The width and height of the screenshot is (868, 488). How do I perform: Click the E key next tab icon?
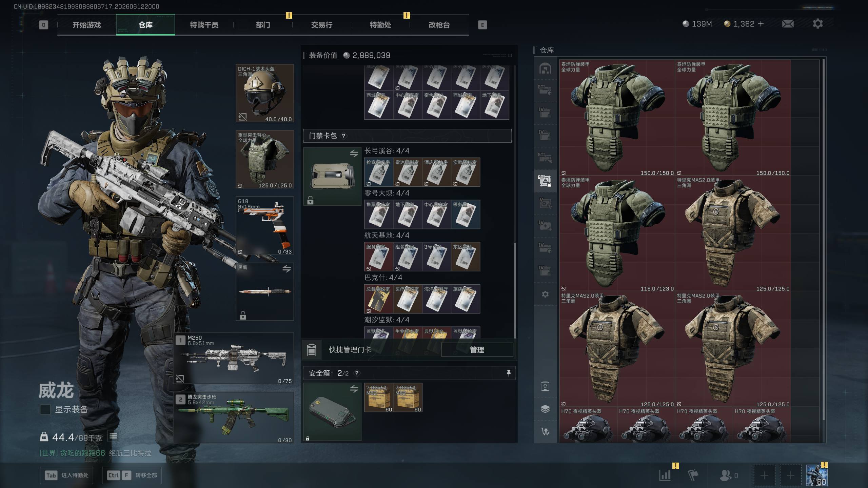click(x=482, y=25)
